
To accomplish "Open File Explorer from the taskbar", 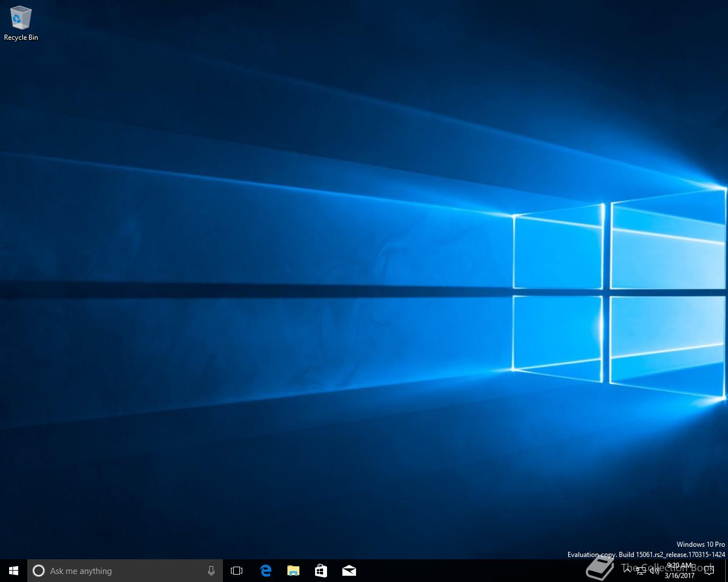I will coord(293,571).
